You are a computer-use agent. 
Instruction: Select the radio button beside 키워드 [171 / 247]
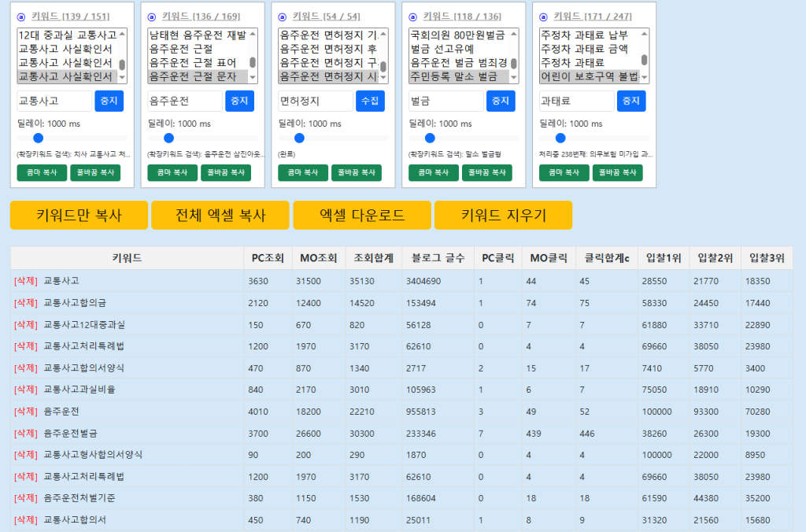click(544, 17)
